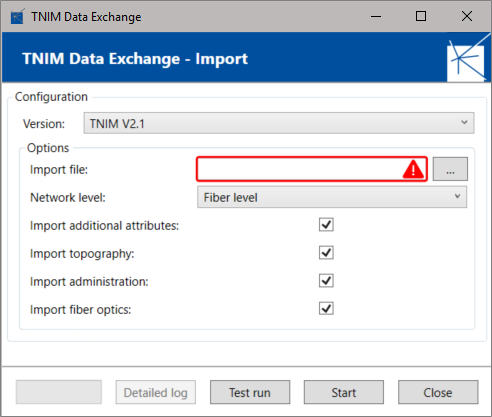Click the red warning icon in Import file field
This screenshot has height=417, width=492.
pyautogui.click(x=413, y=169)
